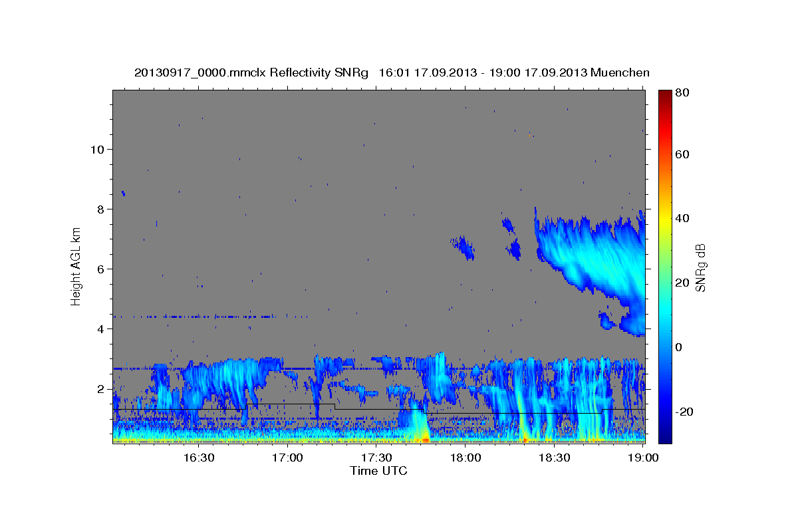Click the 18:30 time tick label
The image size is (798, 532).
point(554,458)
